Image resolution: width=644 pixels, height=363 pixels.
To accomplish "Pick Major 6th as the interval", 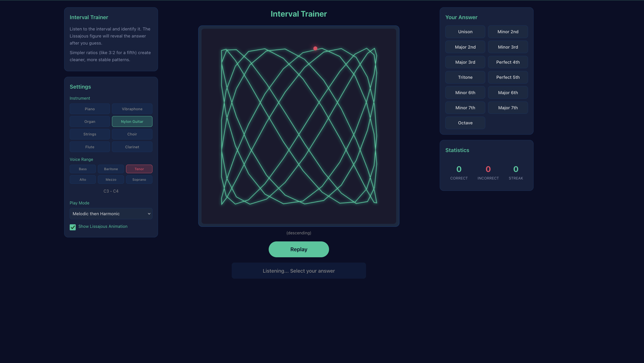I will 508,92.
